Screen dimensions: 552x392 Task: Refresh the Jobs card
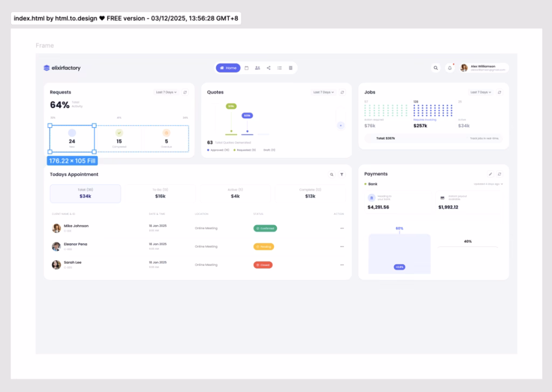point(499,92)
